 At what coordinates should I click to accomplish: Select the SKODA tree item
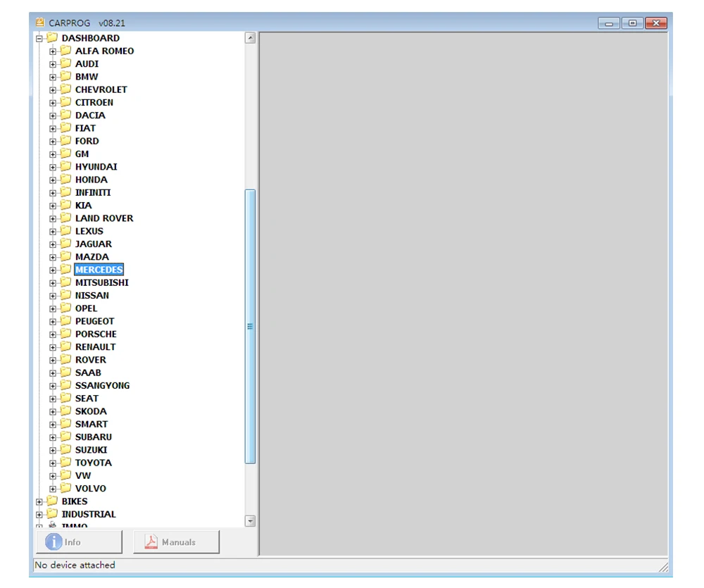(91, 411)
